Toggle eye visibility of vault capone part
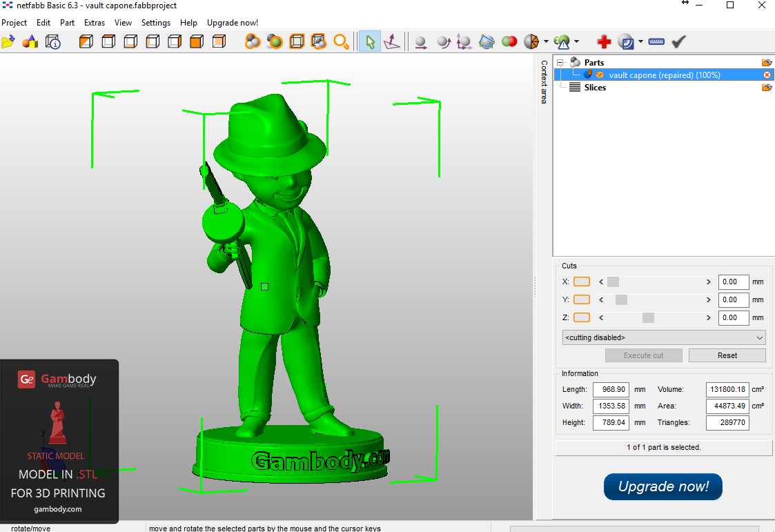The width and height of the screenshot is (775, 532). point(600,75)
